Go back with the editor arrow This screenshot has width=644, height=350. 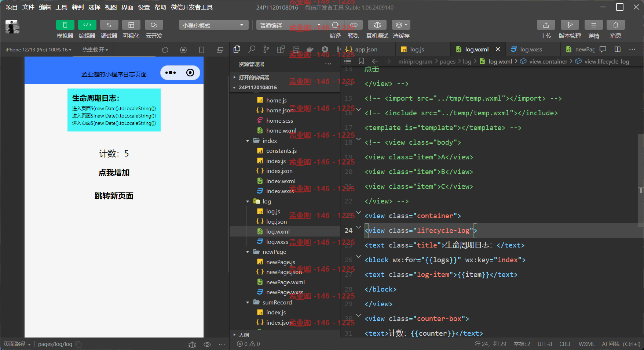(x=374, y=61)
